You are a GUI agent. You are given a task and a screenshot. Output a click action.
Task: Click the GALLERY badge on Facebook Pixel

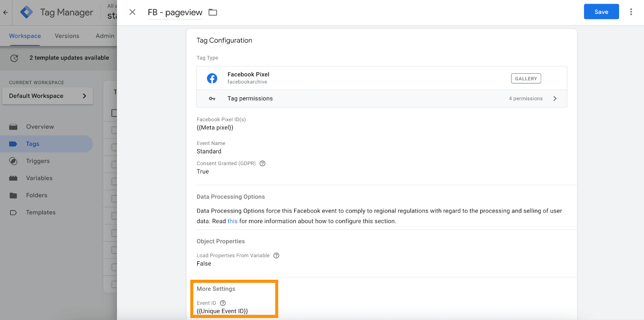[526, 78]
